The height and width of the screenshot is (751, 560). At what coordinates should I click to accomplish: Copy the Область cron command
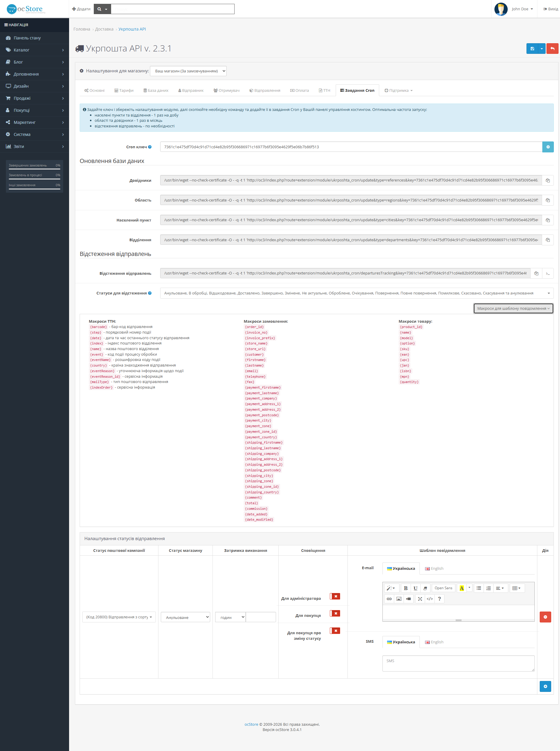547,200
